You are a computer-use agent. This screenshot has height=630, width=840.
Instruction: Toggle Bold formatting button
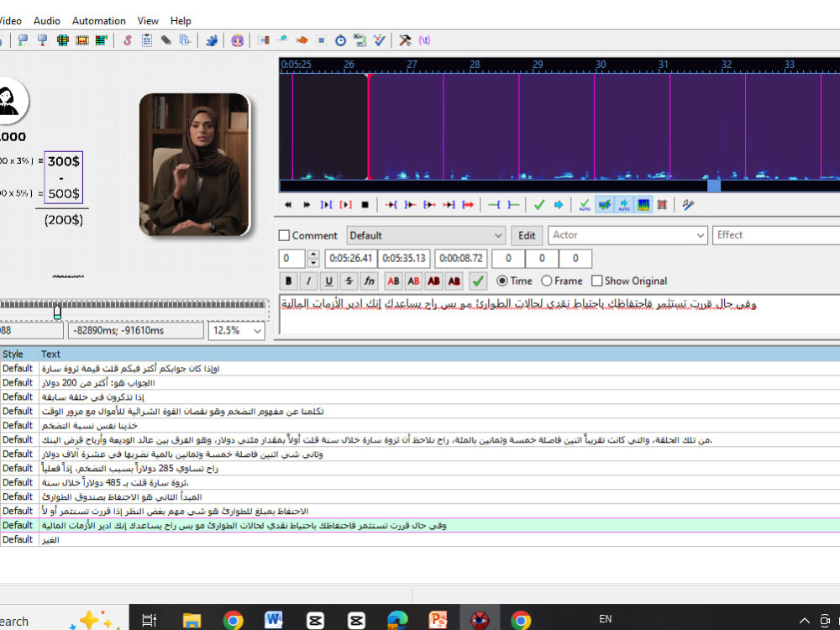288,281
